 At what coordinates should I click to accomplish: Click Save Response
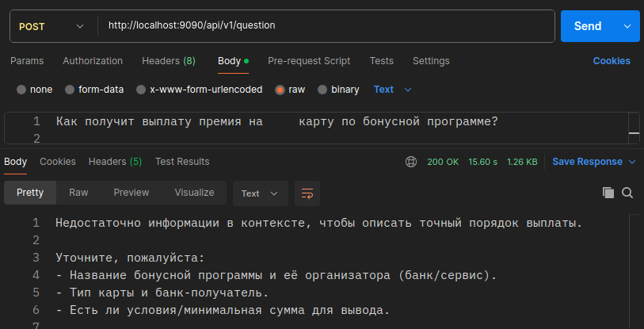(587, 162)
